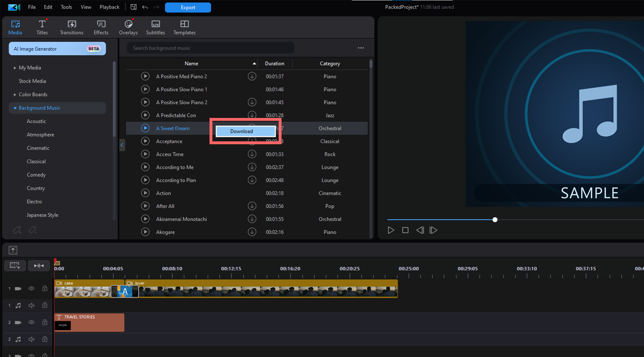Image resolution: width=644 pixels, height=357 pixels.
Task: Open the View menu
Action: [x=86, y=7]
